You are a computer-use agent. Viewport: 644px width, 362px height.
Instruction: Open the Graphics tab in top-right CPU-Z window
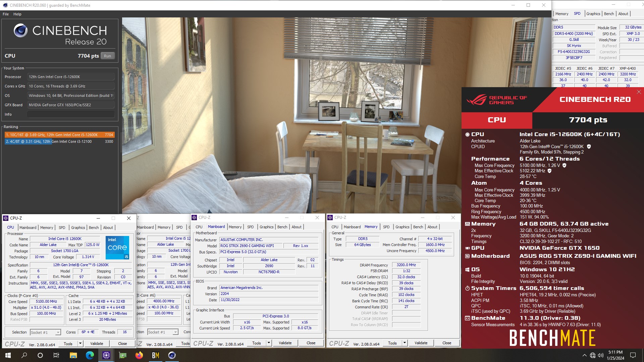pyautogui.click(x=593, y=14)
